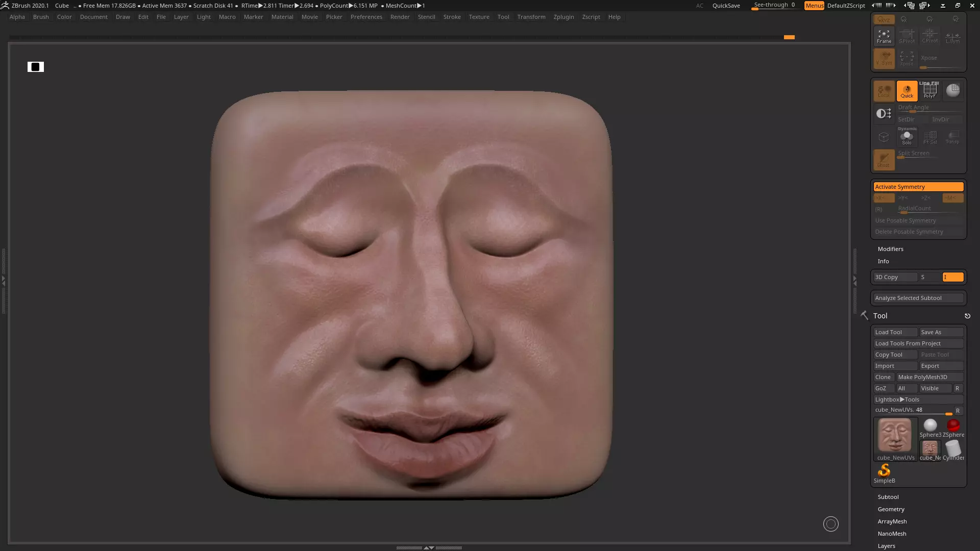This screenshot has height=551, width=980.
Task: Click the Load Tool button
Action: (x=895, y=332)
